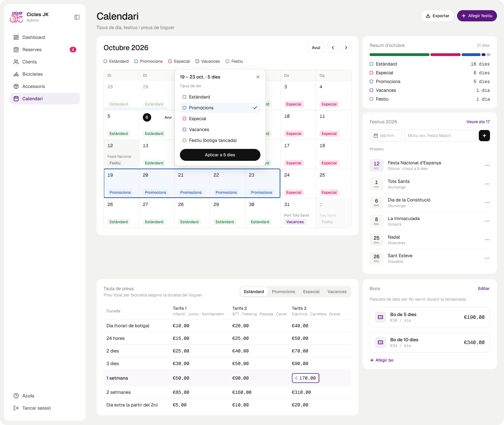
Task: Click Editar in the Bons panel
Action: pyautogui.click(x=484, y=288)
